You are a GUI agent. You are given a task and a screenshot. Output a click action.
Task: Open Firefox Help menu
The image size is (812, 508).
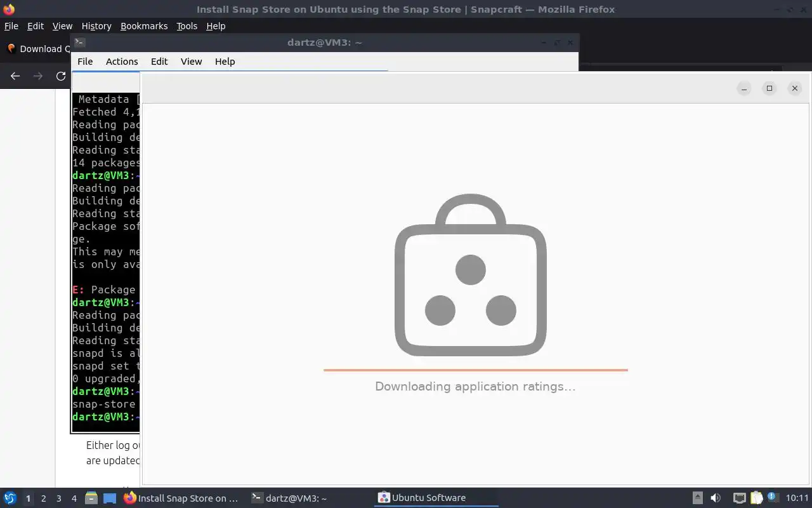(216, 26)
